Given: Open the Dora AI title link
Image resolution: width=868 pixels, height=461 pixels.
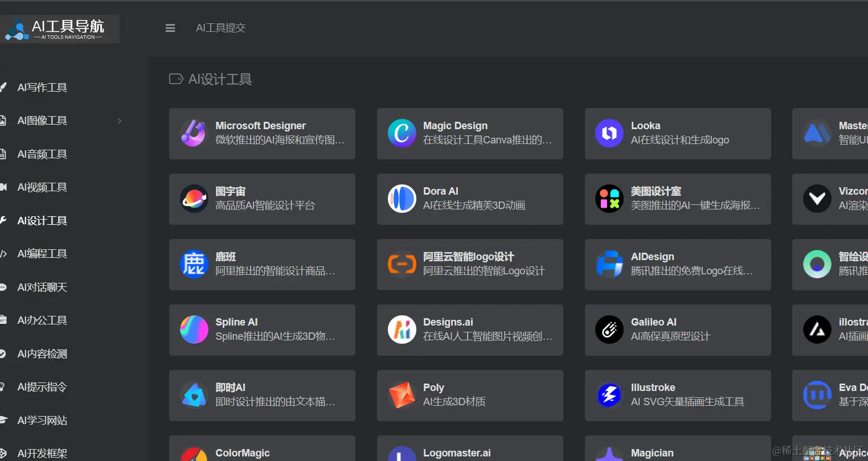Looking at the screenshot, I should point(440,191).
